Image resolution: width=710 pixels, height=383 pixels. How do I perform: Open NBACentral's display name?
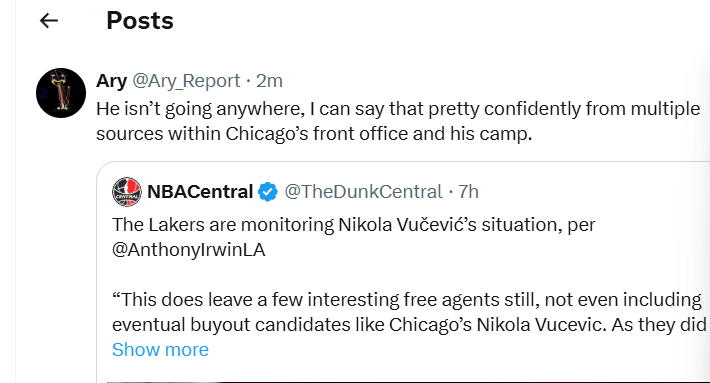(200, 192)
